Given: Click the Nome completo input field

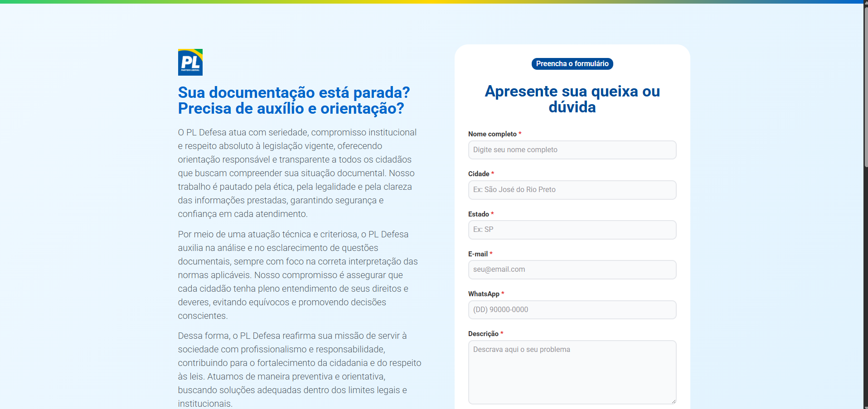Looking at the screenshot, I should [572, 150].
